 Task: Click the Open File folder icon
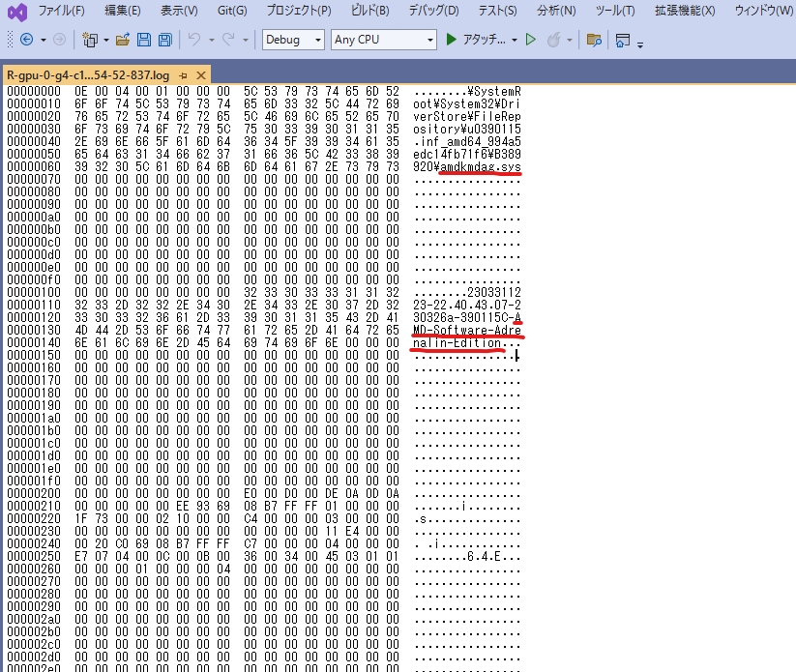coord(123,40)
